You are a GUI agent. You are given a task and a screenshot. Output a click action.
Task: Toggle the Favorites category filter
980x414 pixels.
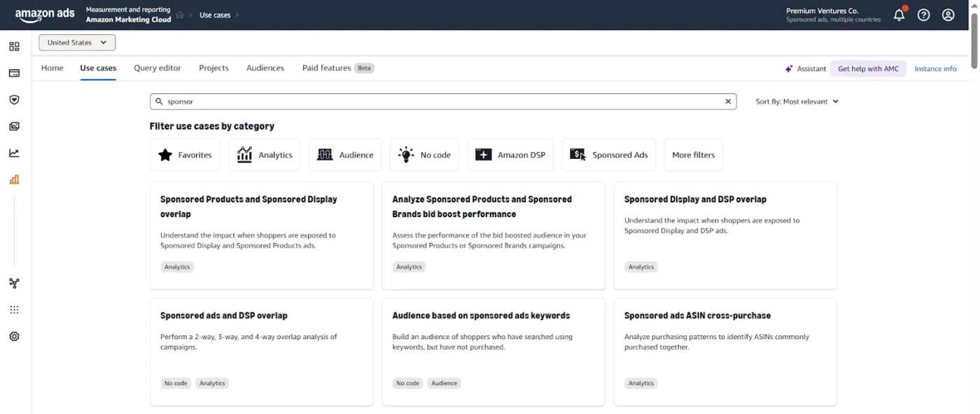coord(185,155)
